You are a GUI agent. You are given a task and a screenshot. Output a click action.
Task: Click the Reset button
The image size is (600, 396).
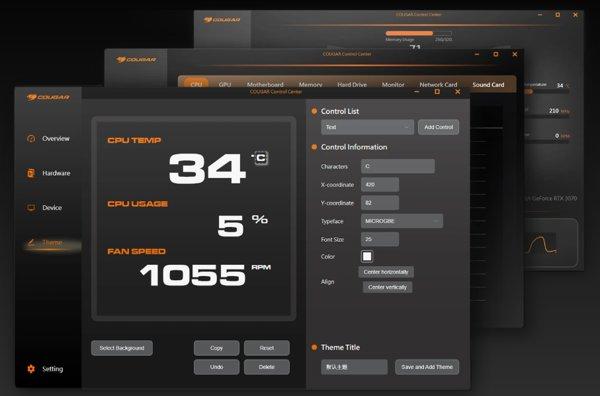[267, 348]
